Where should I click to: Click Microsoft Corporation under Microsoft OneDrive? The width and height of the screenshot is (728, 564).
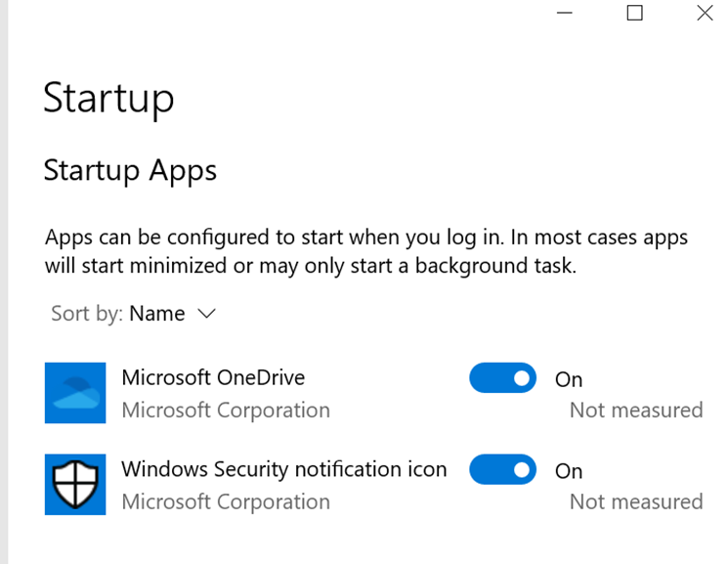click(x=226, y=411)
